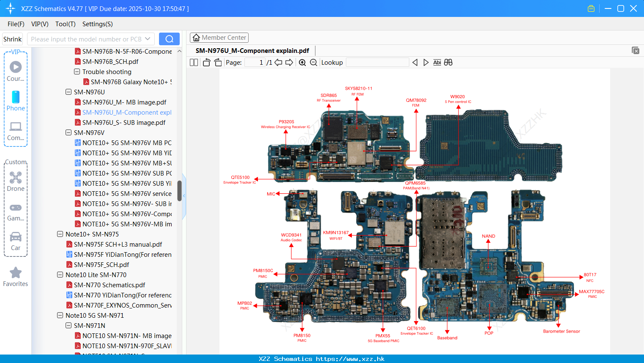Click the blue search button

[x=169, y=39]
